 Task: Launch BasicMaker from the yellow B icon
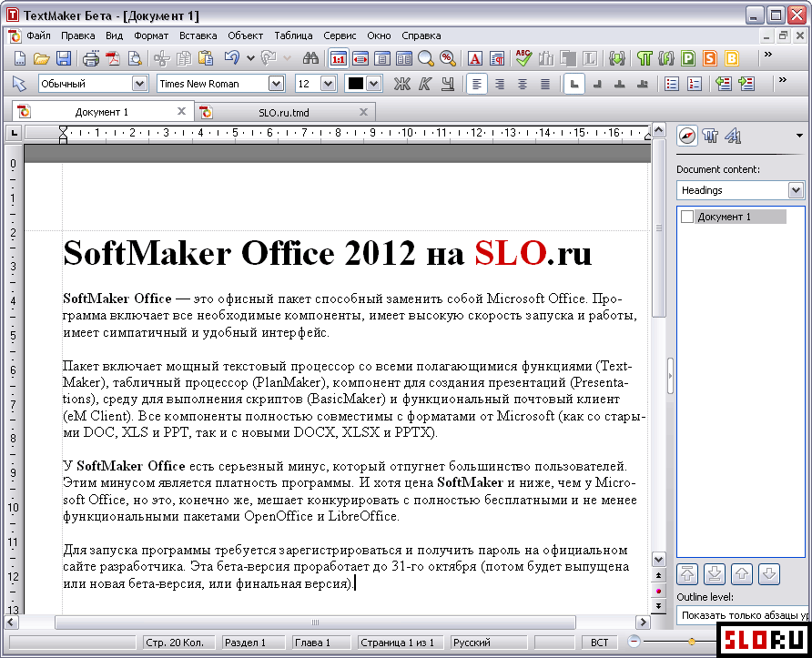[732, 58]
